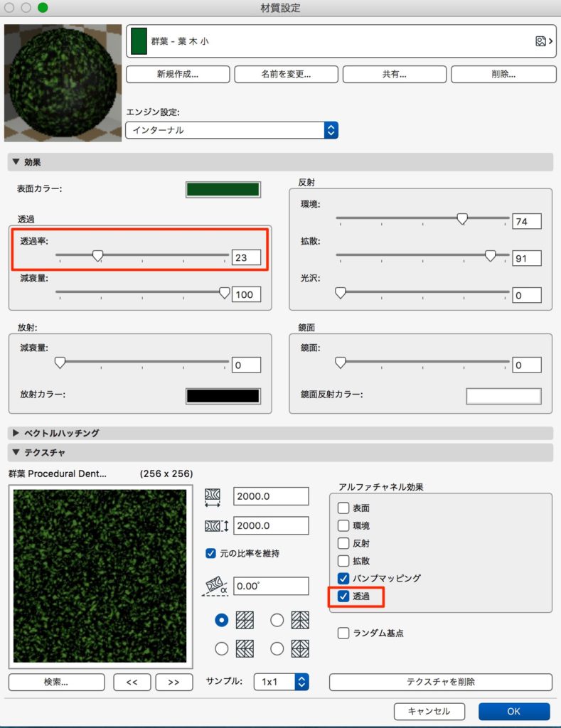Click the rotation angle field 0.00°
The image size is (561, 728).
tap(271, 586)
